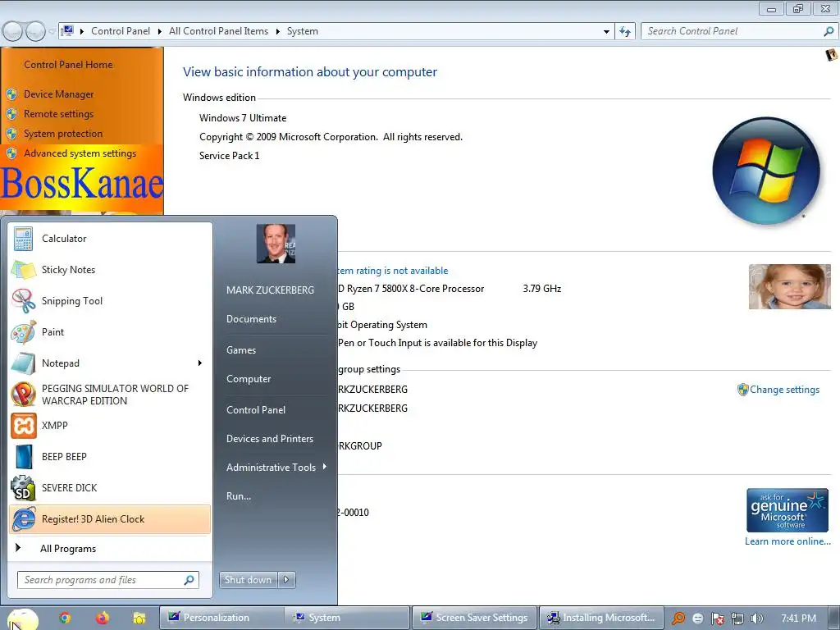Launch XMPP application
Viewport: 840px width, 630px height.
tap(110, 426)
